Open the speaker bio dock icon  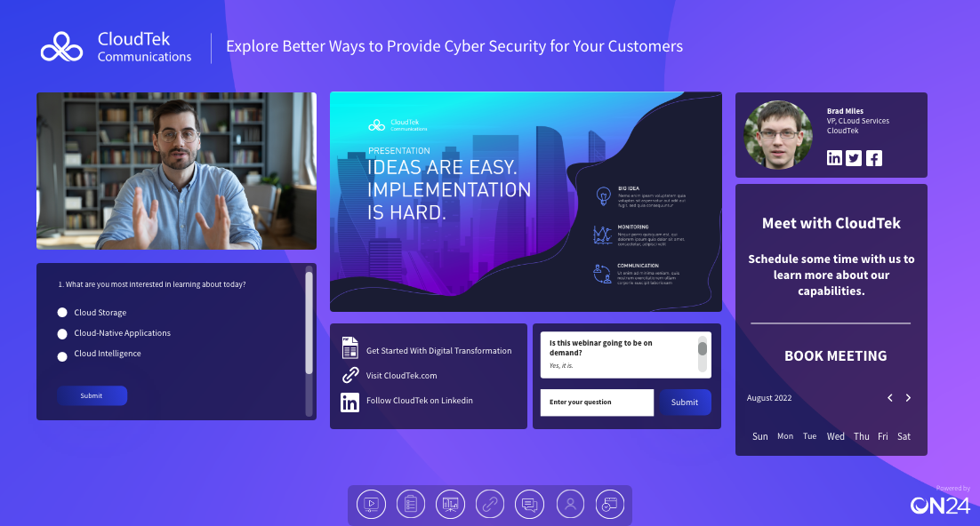click(570, 504)
